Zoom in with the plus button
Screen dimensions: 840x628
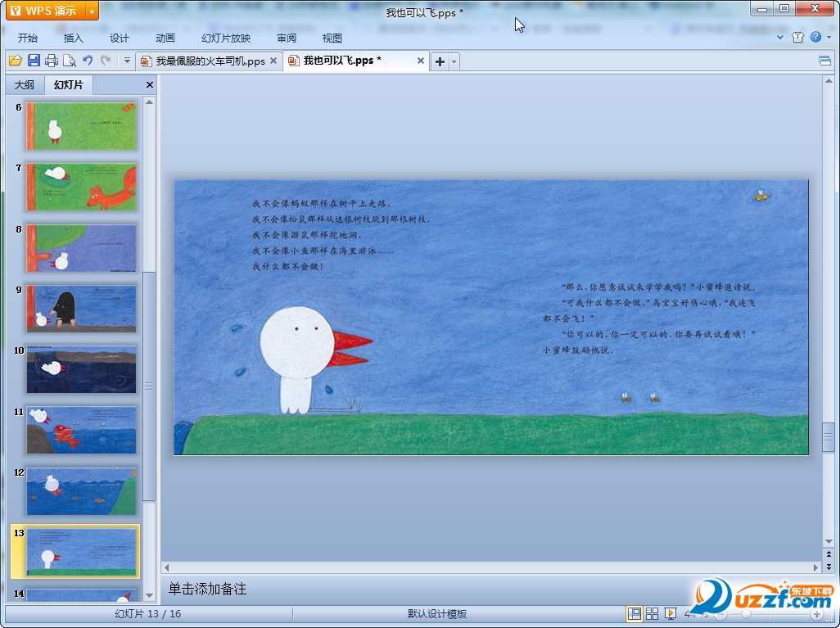[x=818, y=614]
